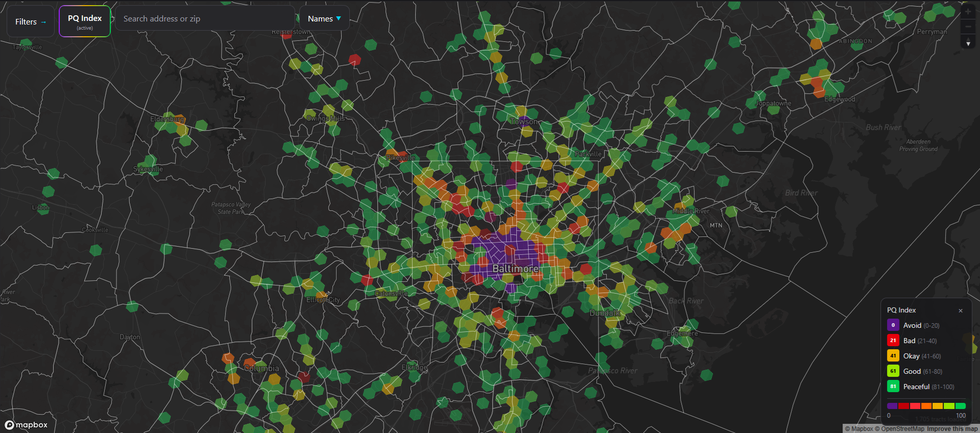Click the Mapbox logo
The image size is (980, 433).
click(x=26, y=425)
